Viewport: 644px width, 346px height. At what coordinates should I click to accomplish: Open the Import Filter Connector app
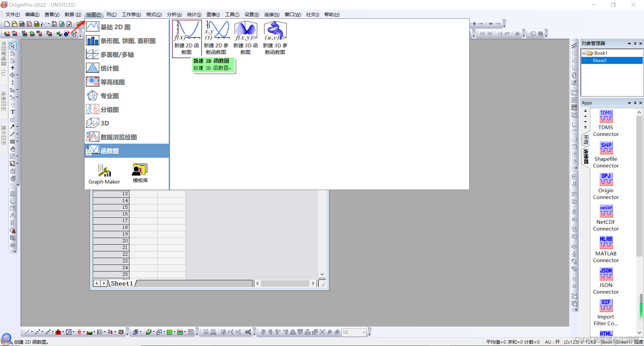(606, 313)
